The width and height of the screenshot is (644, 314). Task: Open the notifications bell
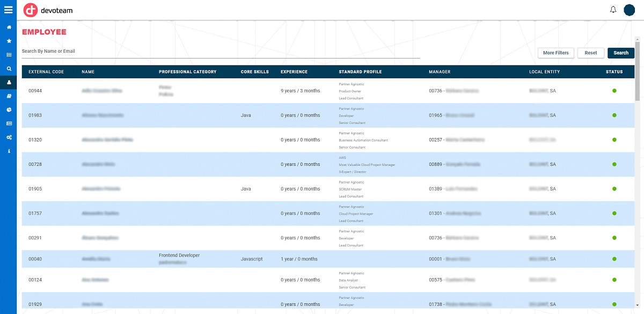(x=613, y=10)
